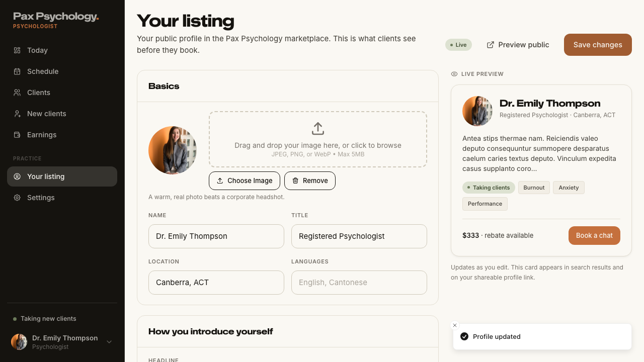This screenshot has height=362, width=644.
Task: Click the Preview public link
Action: pyautogui.click(x=518, y=45)
